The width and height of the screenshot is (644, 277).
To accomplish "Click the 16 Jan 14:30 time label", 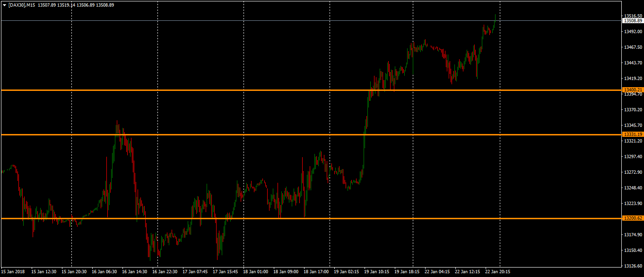I will point(135,272).
